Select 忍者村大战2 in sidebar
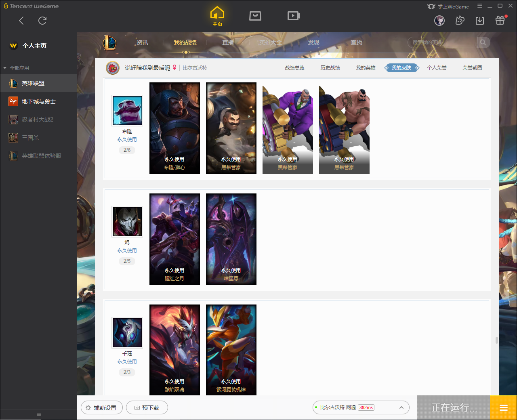Image resolution: width=517 pixels, height=420 pixels. (x=38, y=120)
